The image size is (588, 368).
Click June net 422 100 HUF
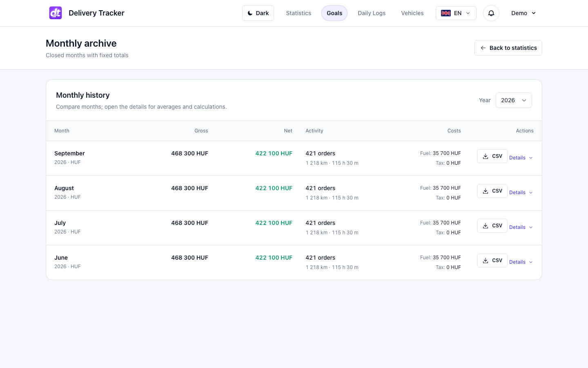coord(274,258)
